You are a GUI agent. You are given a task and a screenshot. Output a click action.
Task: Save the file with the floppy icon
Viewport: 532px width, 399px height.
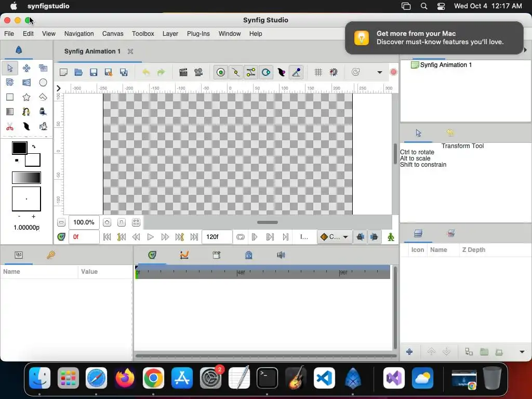point(94,72)
